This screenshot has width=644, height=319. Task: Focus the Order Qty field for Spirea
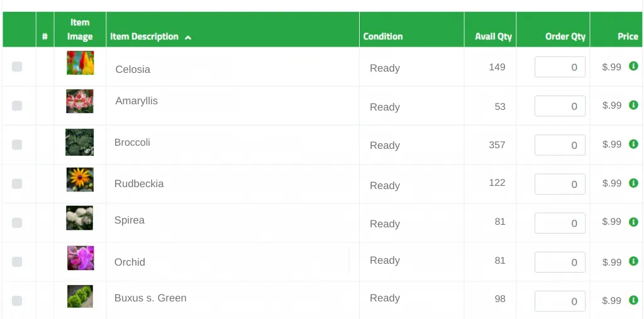(x=560, y=223)
